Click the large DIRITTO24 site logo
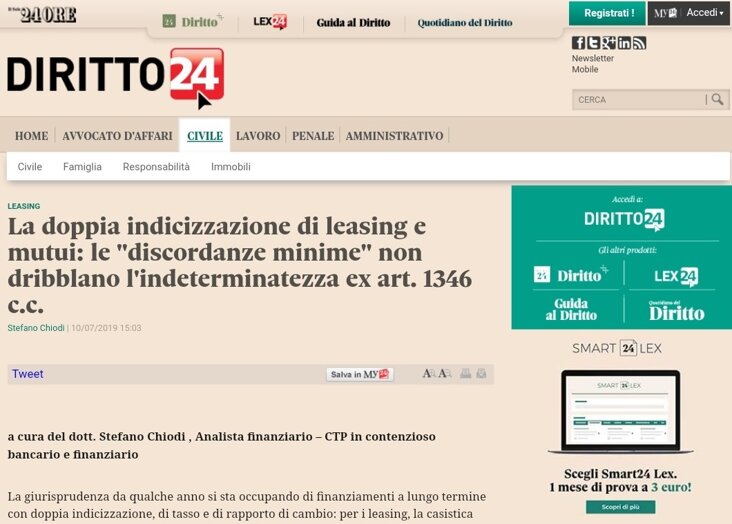This screenshot has width=732, height=524. (x=115, y=78)
